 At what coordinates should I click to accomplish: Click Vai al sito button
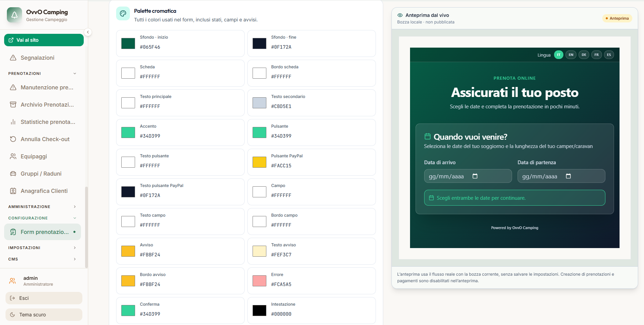pyautogui.click(x=44, y=40)
